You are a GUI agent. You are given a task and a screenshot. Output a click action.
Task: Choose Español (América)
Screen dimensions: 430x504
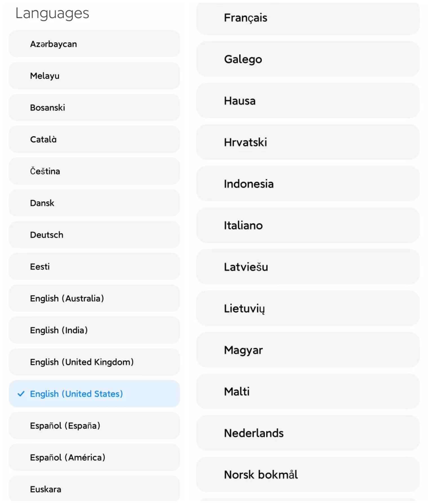pos(94,458)
